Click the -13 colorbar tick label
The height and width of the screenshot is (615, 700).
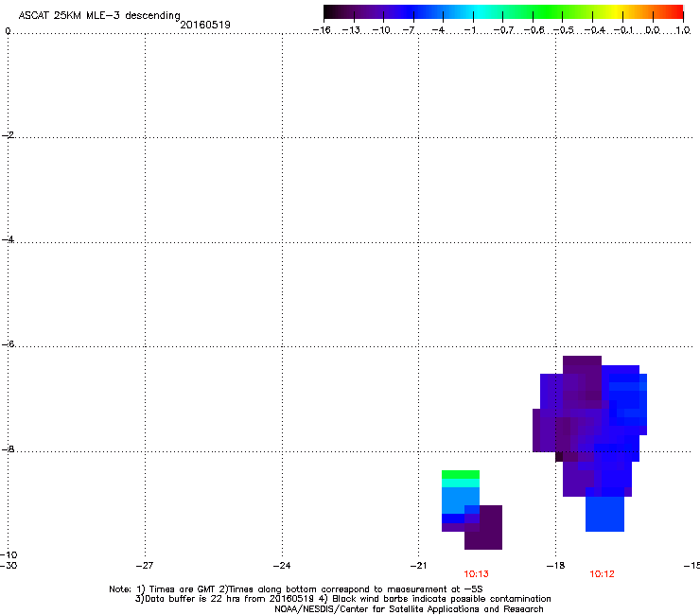point(351,30)
